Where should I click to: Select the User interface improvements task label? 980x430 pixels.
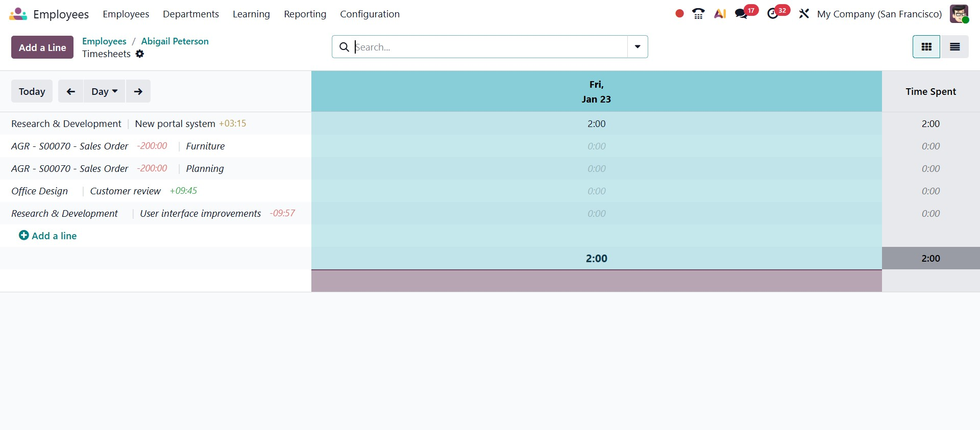201,213
